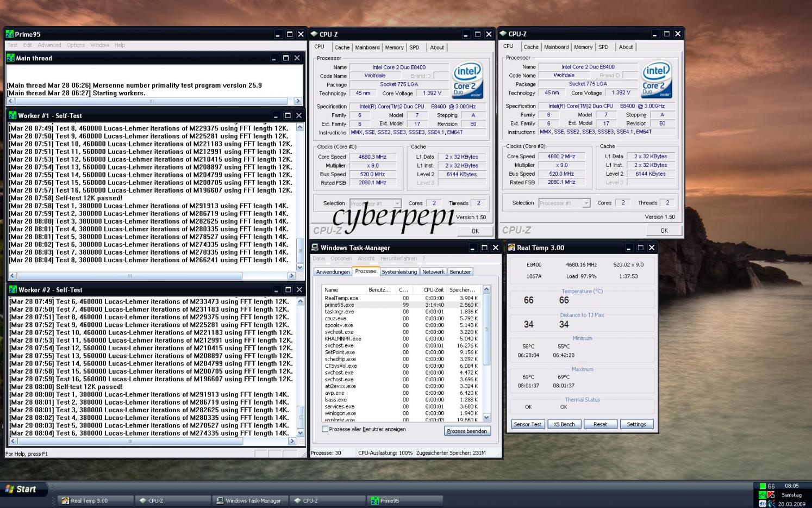
Task: Expand Processor selection dropdown in right CPU-Z
Action: click(x=586, y=203)
